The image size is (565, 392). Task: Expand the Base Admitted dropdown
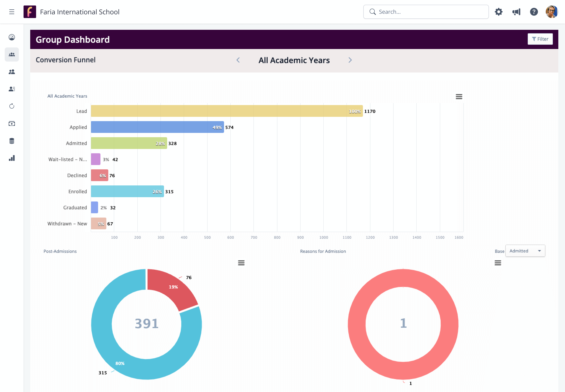tap(525, 251)
